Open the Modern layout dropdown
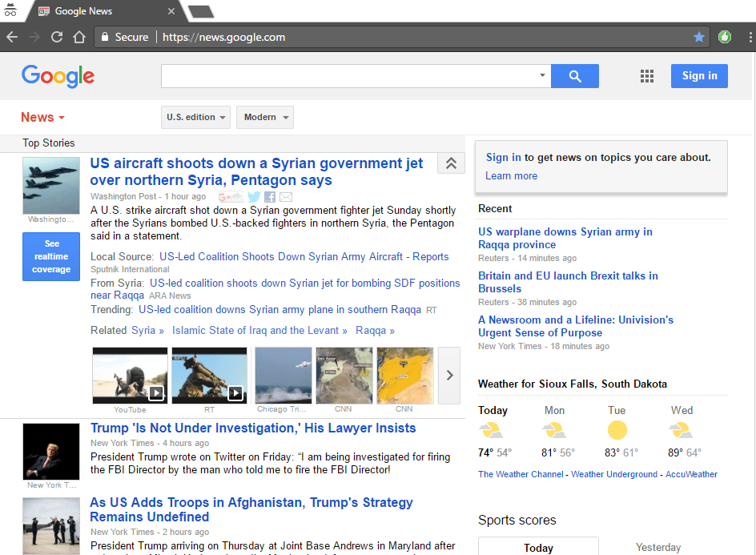 [x=264, y=116]
